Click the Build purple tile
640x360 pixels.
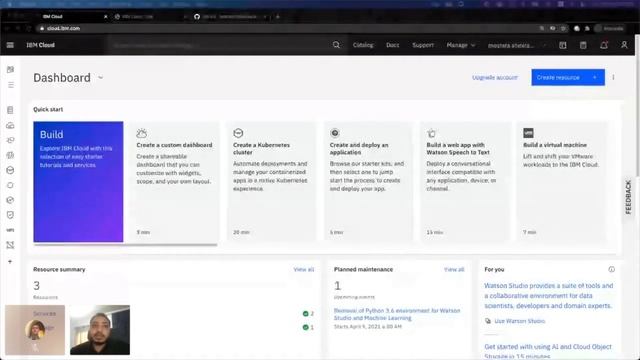click(x=78, y=182)
